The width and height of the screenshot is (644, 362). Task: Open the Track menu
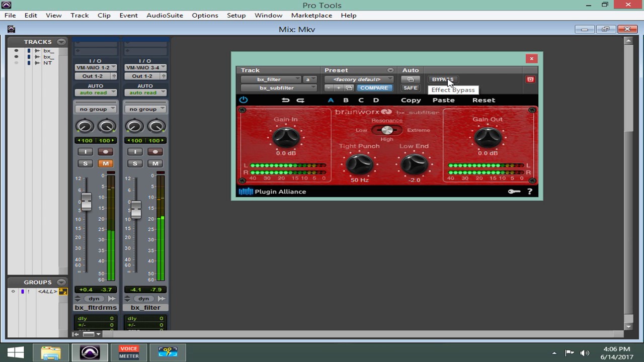[x=79, y=15]
